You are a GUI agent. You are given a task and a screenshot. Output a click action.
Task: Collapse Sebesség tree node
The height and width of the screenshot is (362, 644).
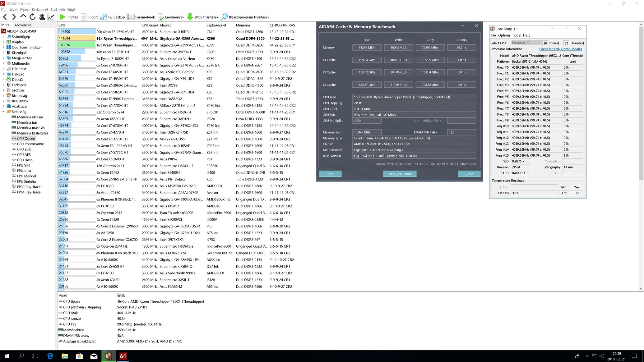(x=3, y=112)
